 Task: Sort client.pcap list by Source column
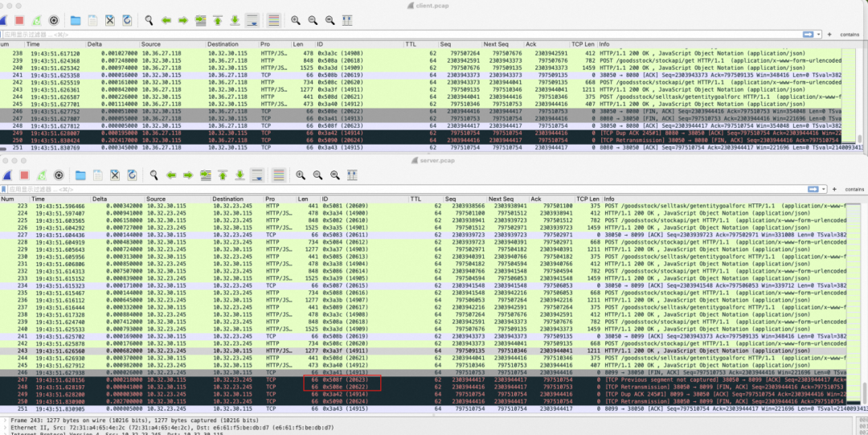coord(173,43)
